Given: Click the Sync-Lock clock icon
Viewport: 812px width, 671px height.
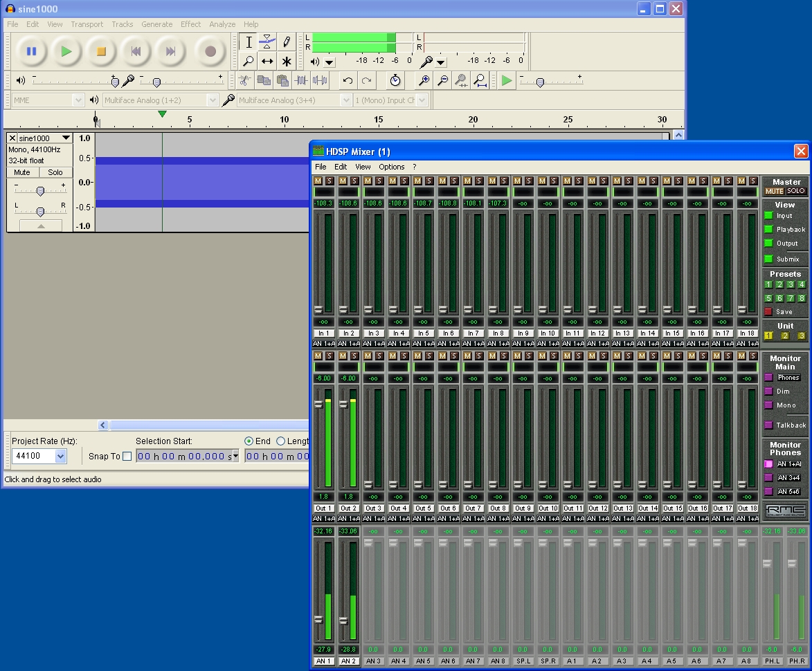Looking at the screenshot, I should [395, 80].
